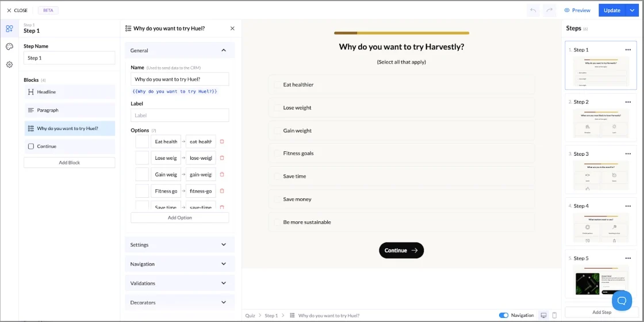Select the Continue block in Blocks list

(x=70, y=146)
